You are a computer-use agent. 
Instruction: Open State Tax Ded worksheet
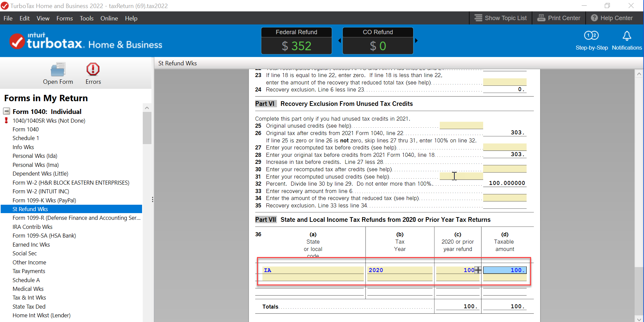pyautogui.click(x=29, y=307)
